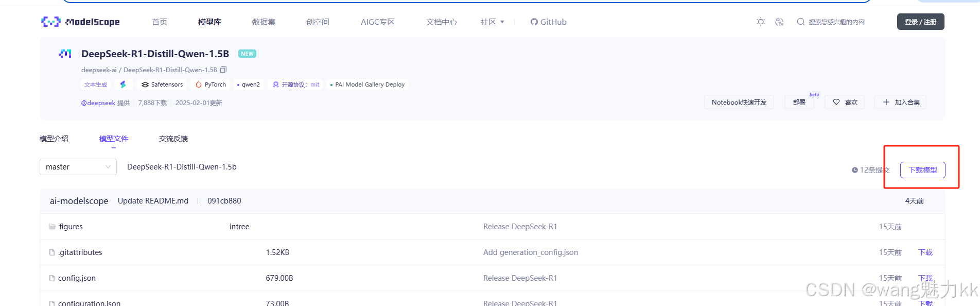Open AIGC专区 in navigation
This screenshot has width=980, height=306.
pyautogui.click(x=378, y=22)
